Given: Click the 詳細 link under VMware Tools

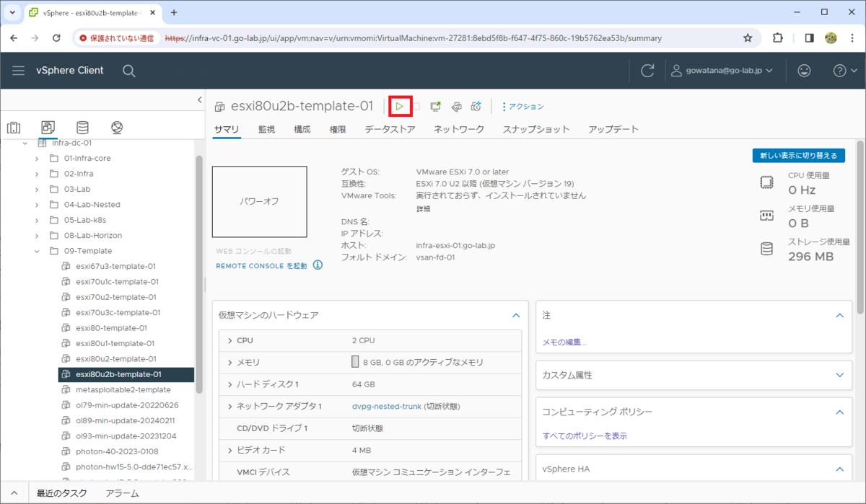Looking at the screenshot, I should (424, 208).
